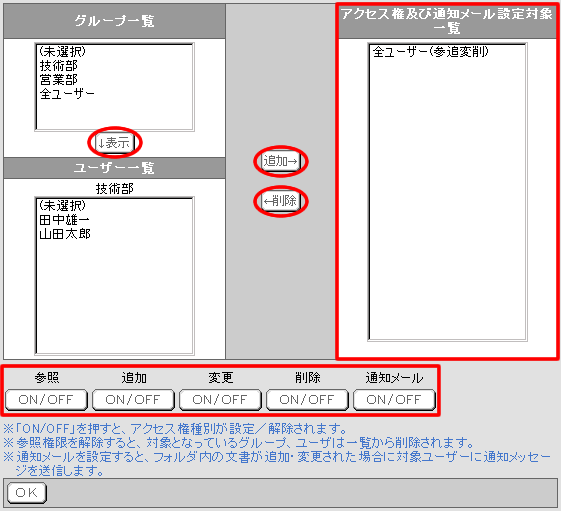This screenshot has height=511, width=561.
Task: Toggle ON/OFF under 変更
Action: [220, 399]
